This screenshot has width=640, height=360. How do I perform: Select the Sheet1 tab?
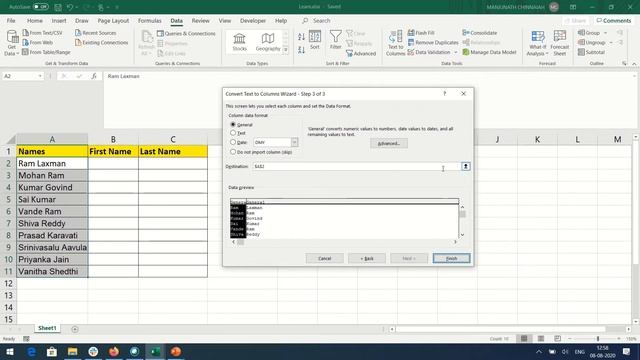(x=47, y=328)
